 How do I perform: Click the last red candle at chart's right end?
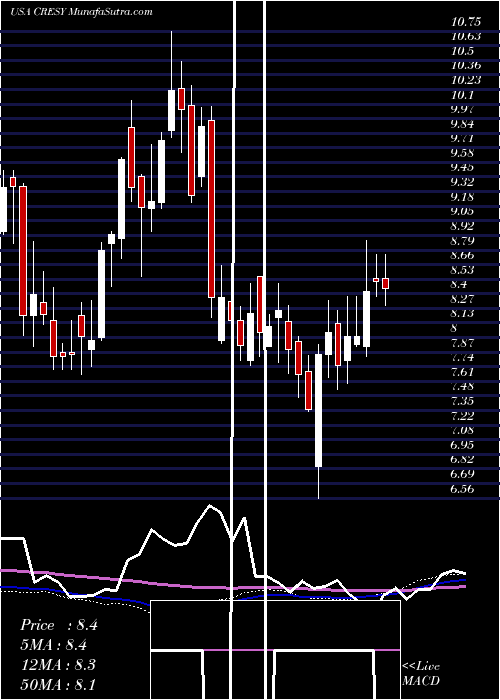coord(385,283)
